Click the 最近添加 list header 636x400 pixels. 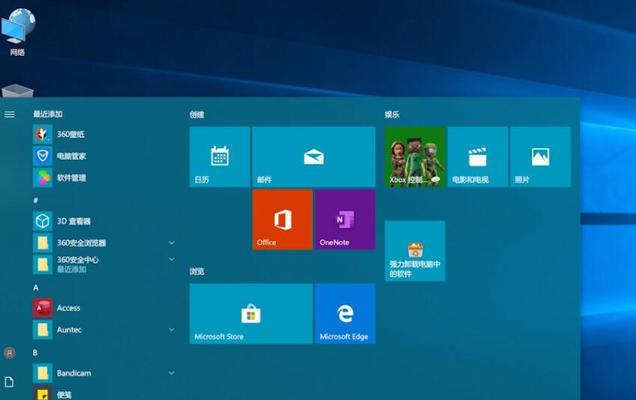tap(48, 114)
